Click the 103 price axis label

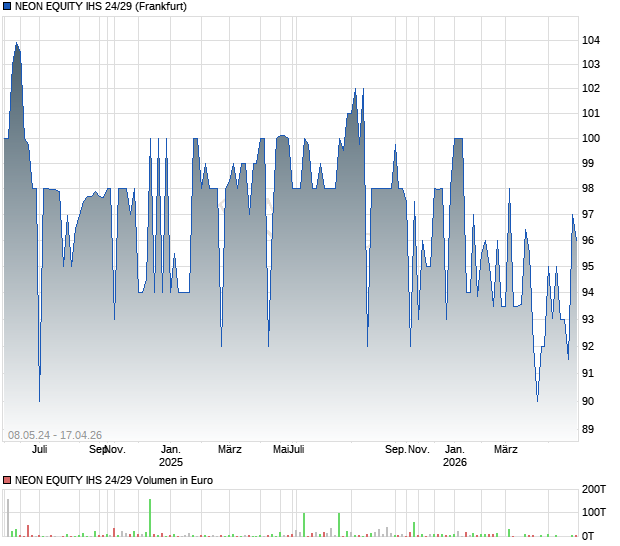[x=591, y=64]
